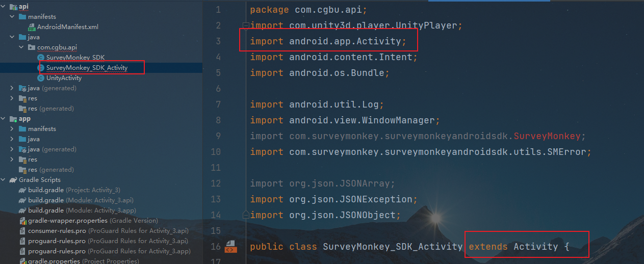The image size is (644, 264).
Task: Click line number 16 in the gutter
Action: (x=216, y=247)
